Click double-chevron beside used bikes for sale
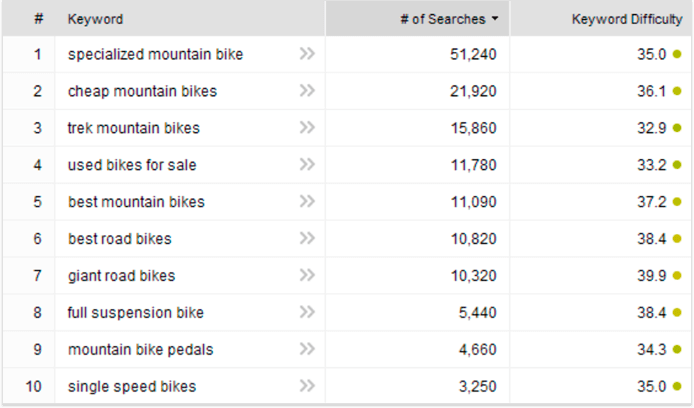Viewport: 694px width, 408px height. [x=307, y=165]
